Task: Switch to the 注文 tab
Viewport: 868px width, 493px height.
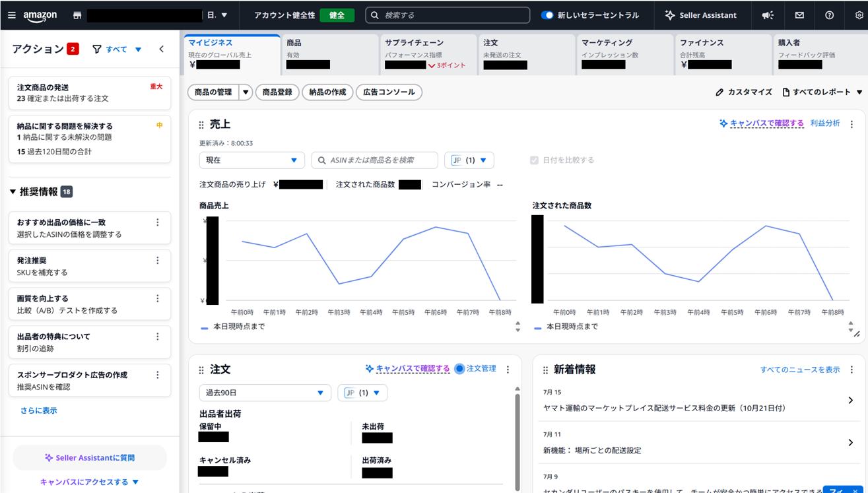Action: click(526, 53)
